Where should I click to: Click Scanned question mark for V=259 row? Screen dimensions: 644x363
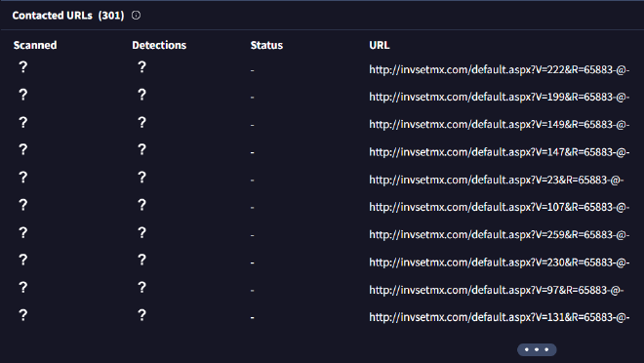coord(23,232)
